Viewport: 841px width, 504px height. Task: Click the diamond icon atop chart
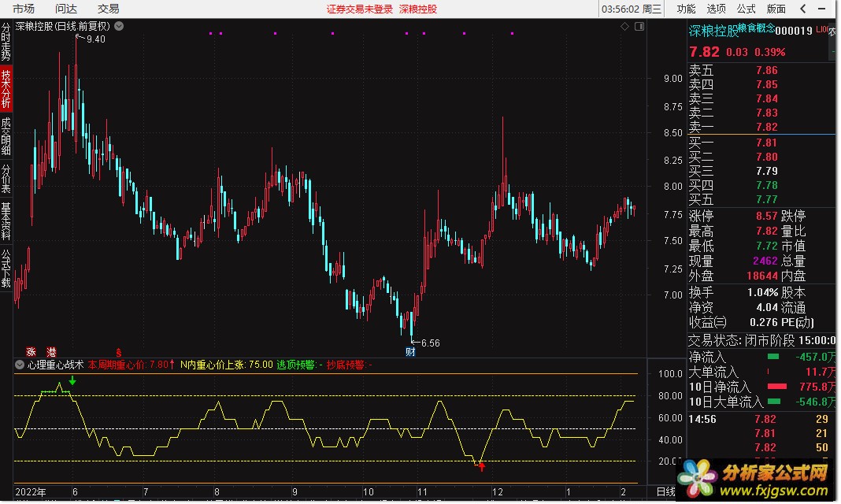[625, 26]
